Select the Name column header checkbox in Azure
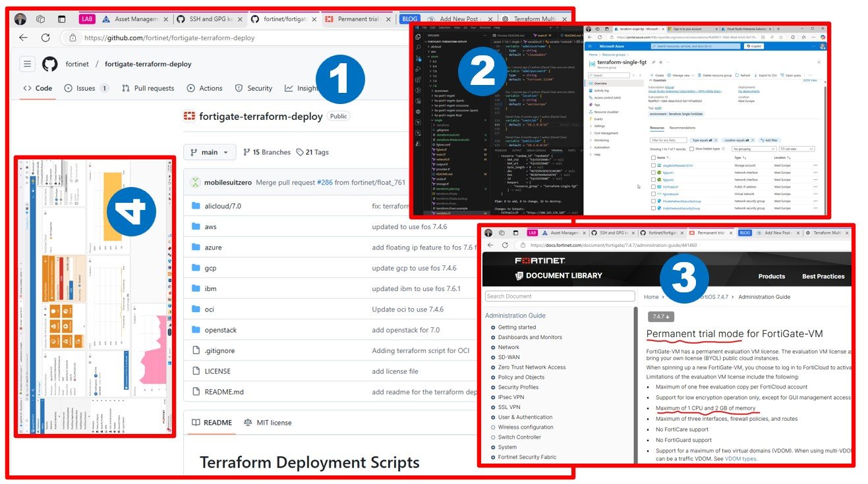This screenshot has height=484, width=868. (653, 157)
